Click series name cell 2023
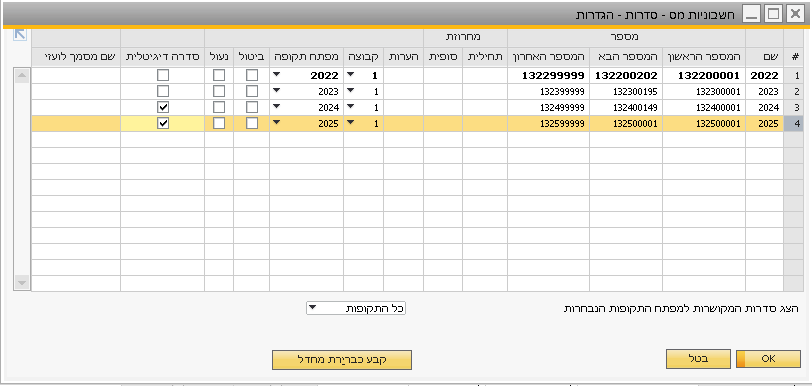The width and height of the screenshot is (812, 386). pyautogui.click(x=764, y=91)
